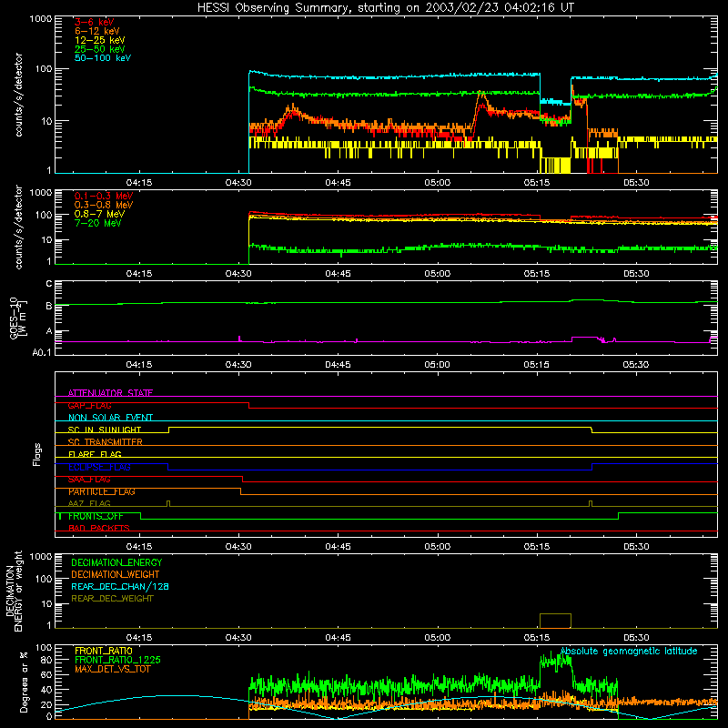Pick the SC_IN_SUNLIGHT flag label
The height and width of the screenshot is (728, 728).
(105, 430)
